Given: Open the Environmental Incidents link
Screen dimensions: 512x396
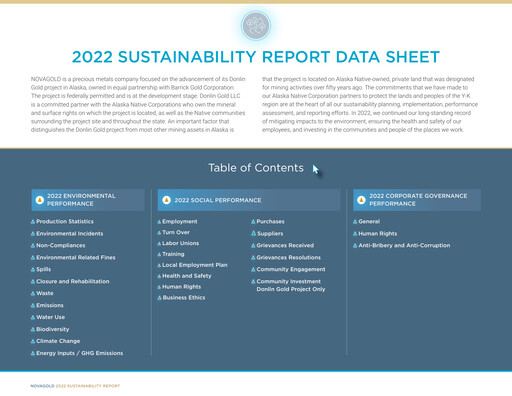Looking at the screenshot, I should click(x=69, y=233).
